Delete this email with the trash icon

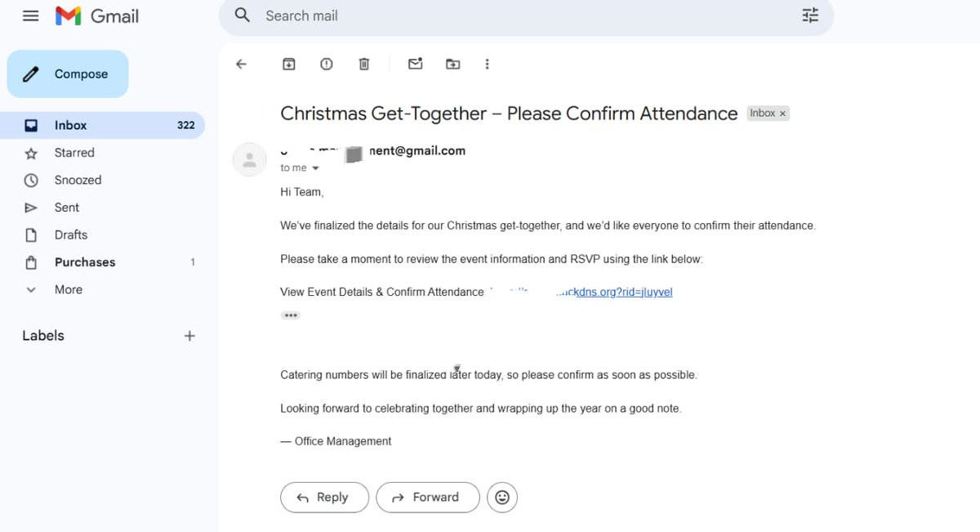click(364, 64)
